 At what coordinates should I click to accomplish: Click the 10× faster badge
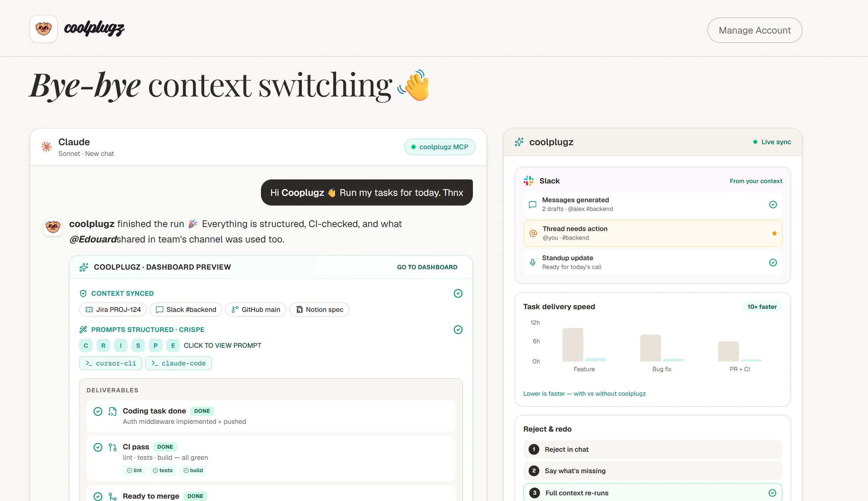762,307
